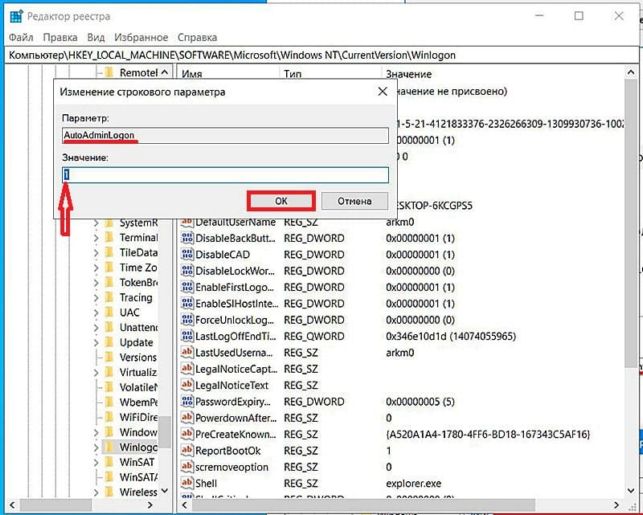Click the explorer.exe value of Shell
The image size is (643, 515).
(413, 483)
